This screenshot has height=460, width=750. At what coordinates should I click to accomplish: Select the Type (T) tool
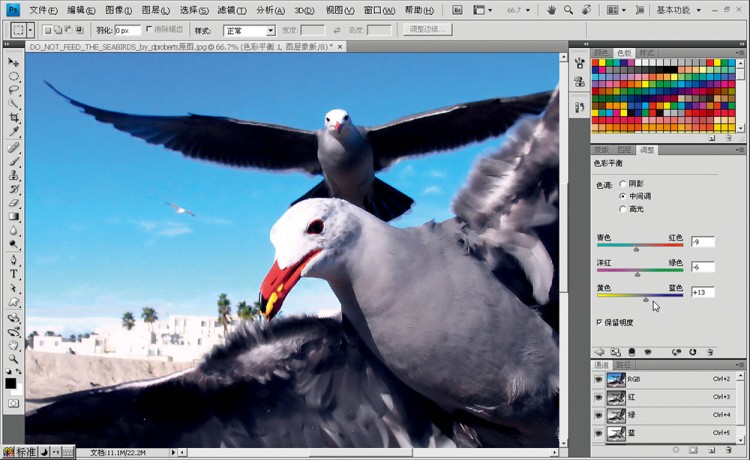coord(14,273)
